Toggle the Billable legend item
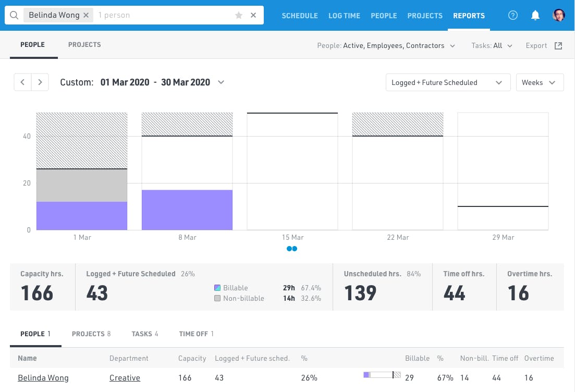 [x=231, y=288]
